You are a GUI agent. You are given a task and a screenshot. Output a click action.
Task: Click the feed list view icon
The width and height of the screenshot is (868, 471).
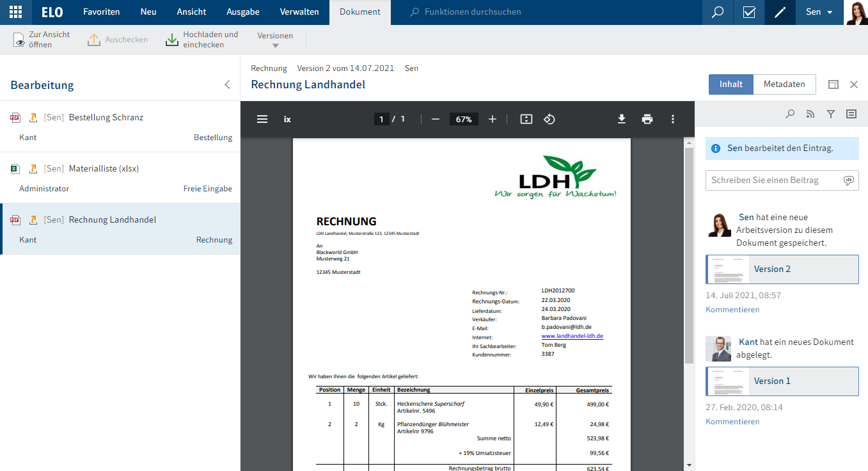click(x=851, y=114)
